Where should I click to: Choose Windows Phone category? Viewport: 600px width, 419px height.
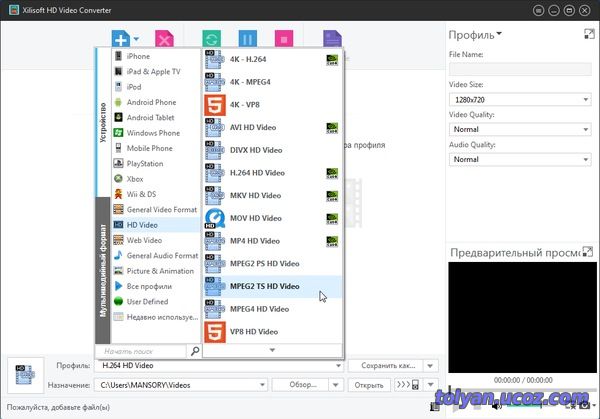pyautogui.click(x=156, y=133)
